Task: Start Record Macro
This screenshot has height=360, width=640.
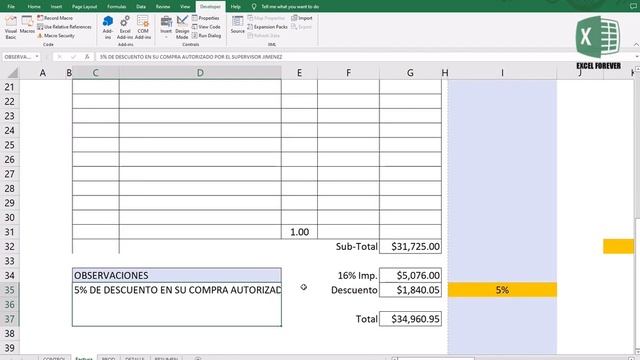Action: click(55, 18)
